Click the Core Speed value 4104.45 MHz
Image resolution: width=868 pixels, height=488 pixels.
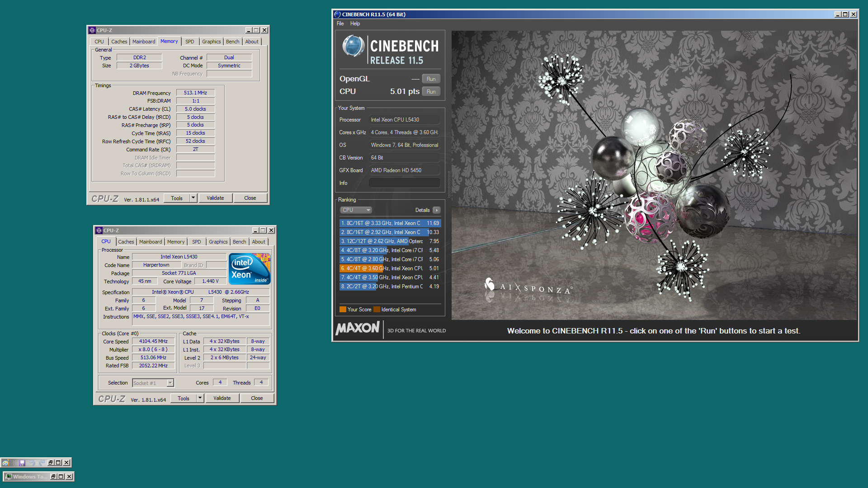[153, 342]
